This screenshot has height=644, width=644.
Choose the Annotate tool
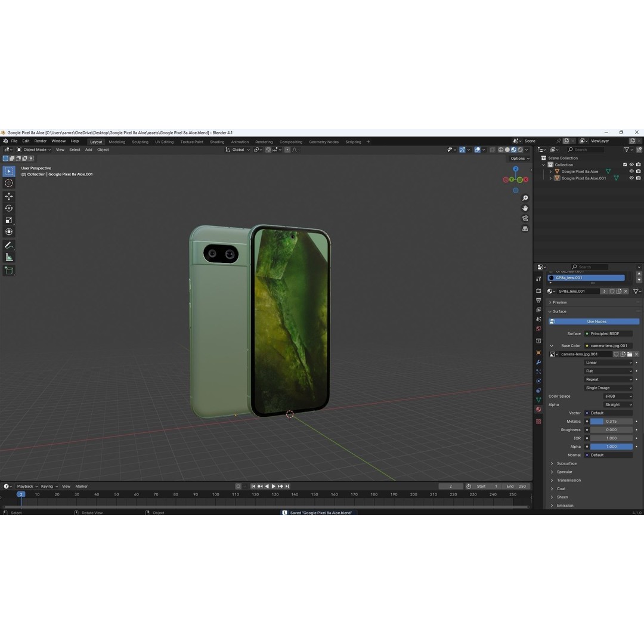click(9, 245)
